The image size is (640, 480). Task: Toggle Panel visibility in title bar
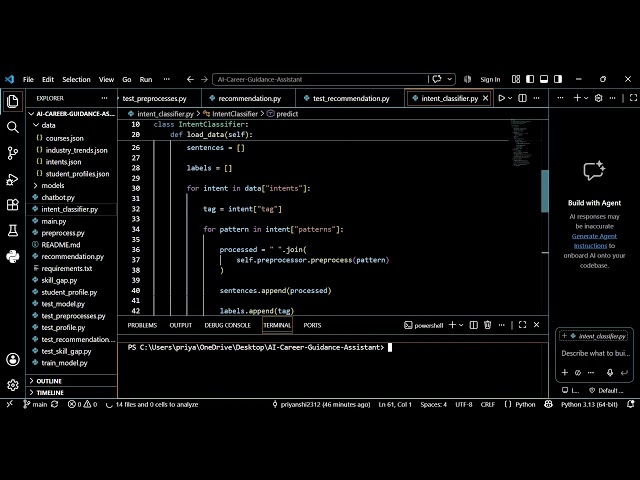pyautogui.click(x=544, y=79)
